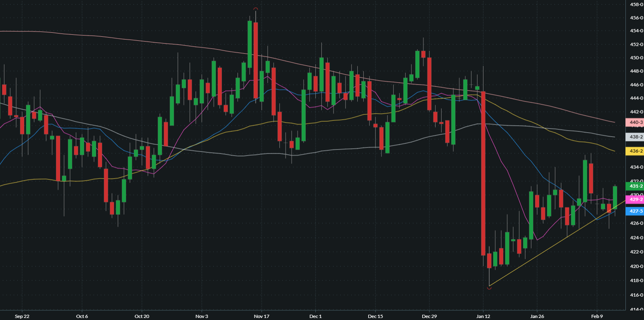Select the Nov 3 date label
This screenshot has width=644, height=320.
[202, 316]
